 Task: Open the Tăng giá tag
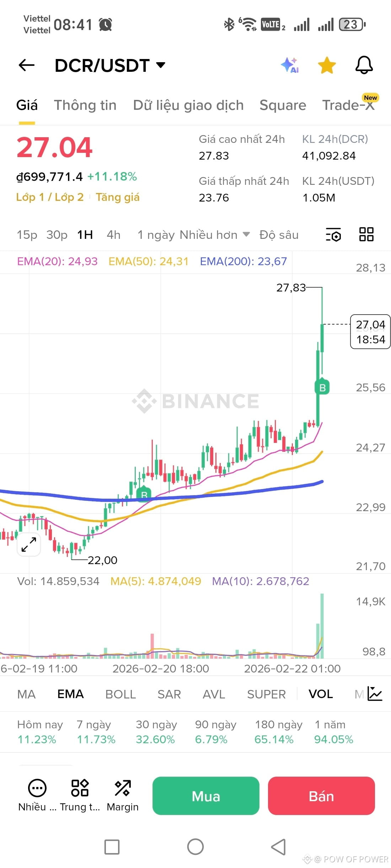pyautogui.click(x=118, y=197)
